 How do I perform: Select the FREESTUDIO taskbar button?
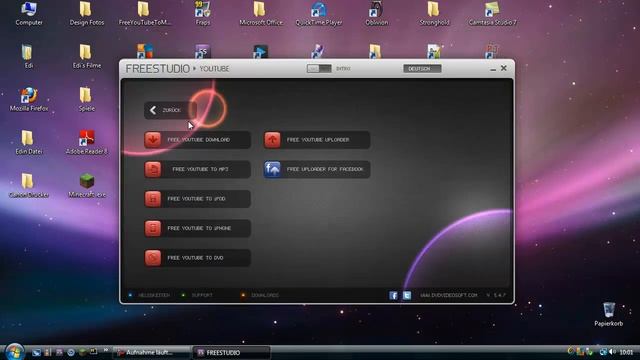coord(231,352)
